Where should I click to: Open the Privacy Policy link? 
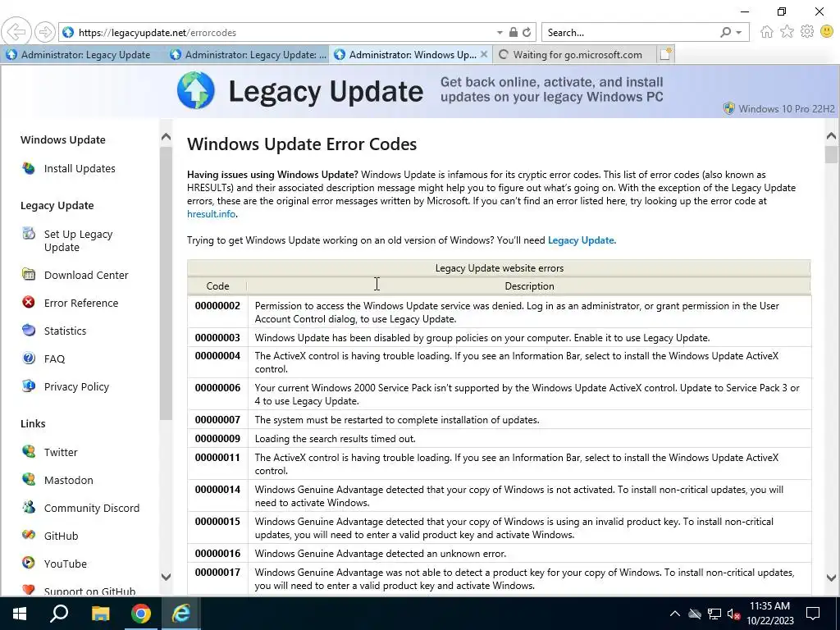pos(76,386)
